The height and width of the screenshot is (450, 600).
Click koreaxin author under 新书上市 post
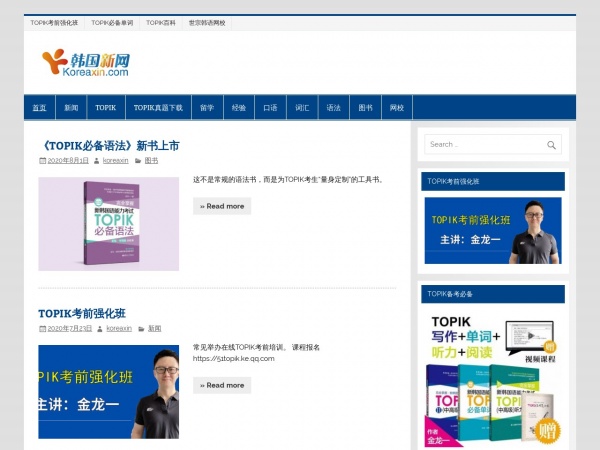[x=116, y=161]
